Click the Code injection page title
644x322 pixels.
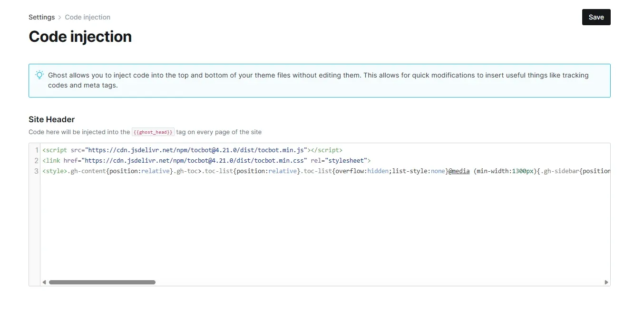point(80,37)
